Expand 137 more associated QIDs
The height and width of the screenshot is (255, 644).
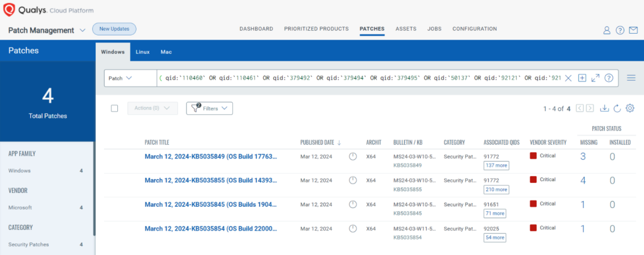(x=496, y=165)
